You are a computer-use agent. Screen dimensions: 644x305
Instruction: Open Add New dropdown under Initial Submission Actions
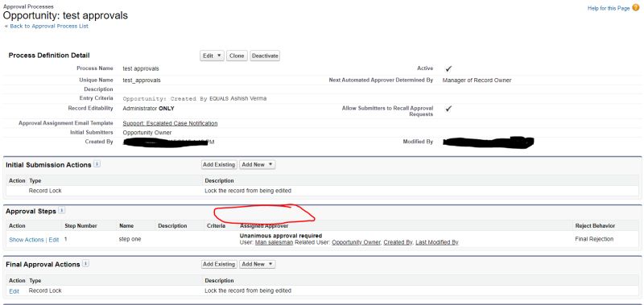[x=257, y=165]
